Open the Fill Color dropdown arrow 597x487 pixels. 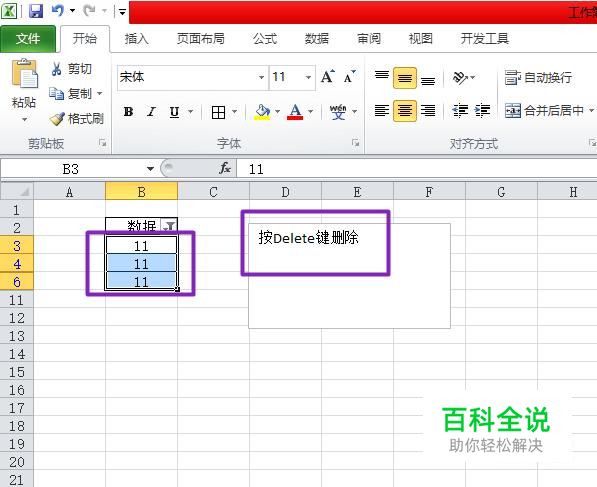click(x=278, y=112)
